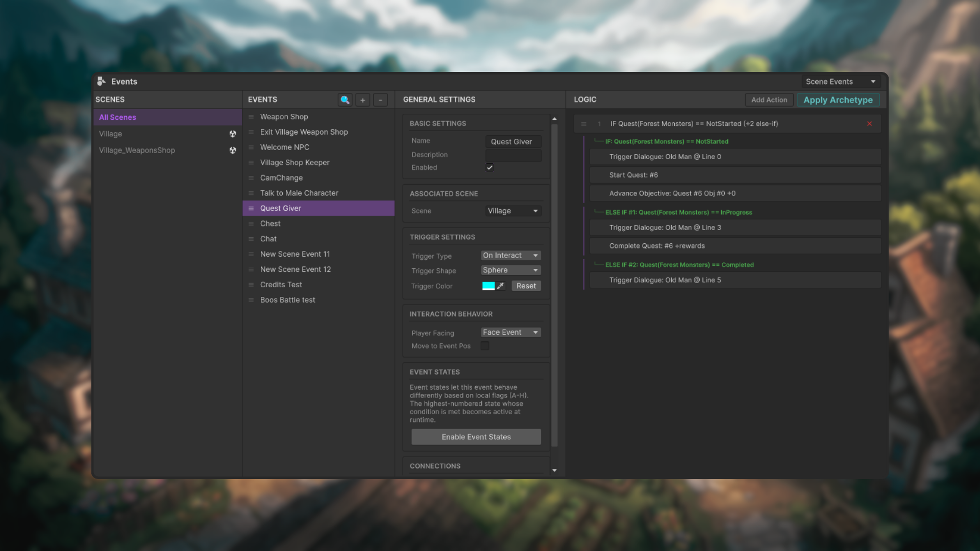This screenshot has width=980, height=551.
Task: Open Trigger Shape dropdown Sphere
Action: [x=511, y=270]
